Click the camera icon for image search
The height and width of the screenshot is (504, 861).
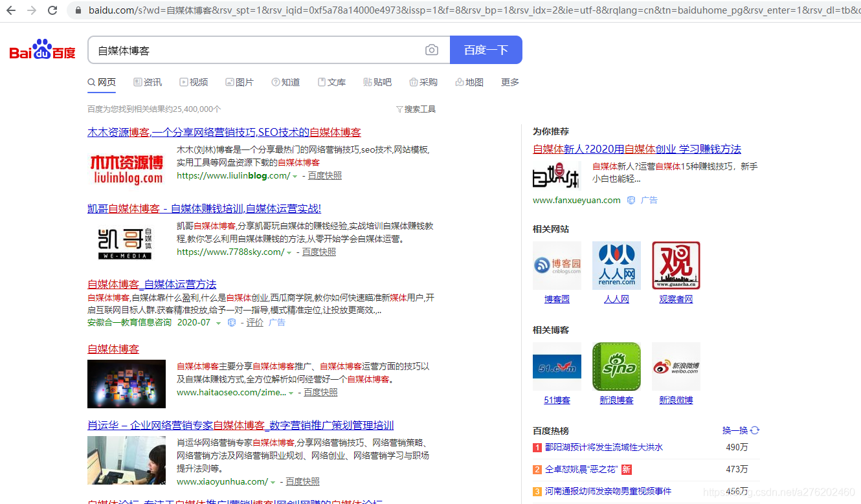(432, 49)
